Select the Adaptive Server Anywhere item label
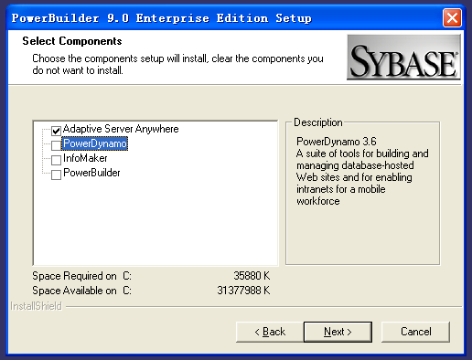Screen dimensions: 472x361 point(121,129)
